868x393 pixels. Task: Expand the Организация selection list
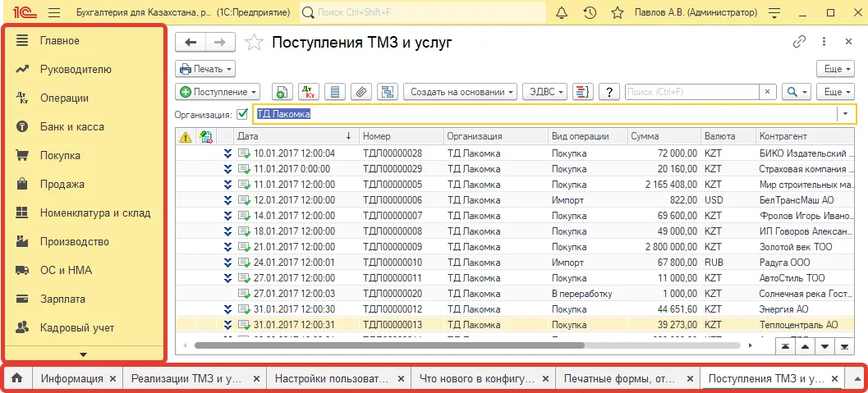coord(845,114)
